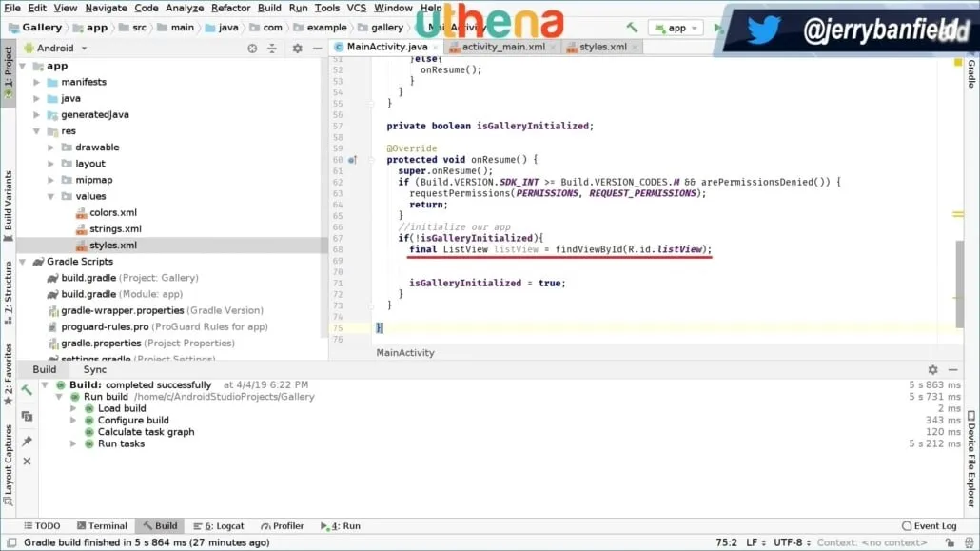
Task: Toggle the Gradle side panel
Action: pos(971,74)
